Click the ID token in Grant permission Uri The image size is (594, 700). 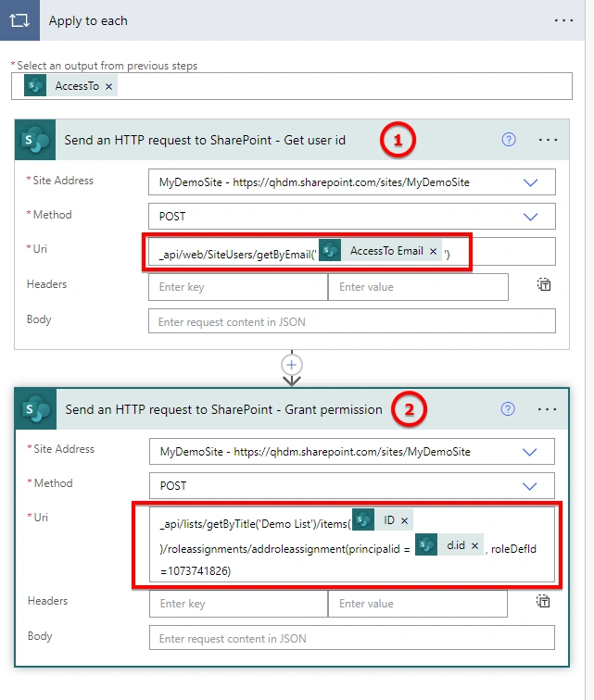tap(383, 520)
